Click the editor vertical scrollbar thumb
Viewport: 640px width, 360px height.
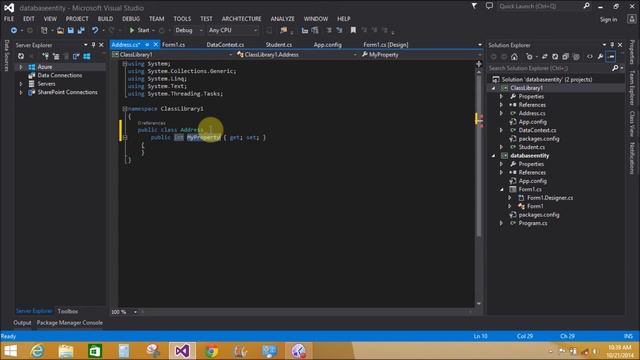[479, 155]
